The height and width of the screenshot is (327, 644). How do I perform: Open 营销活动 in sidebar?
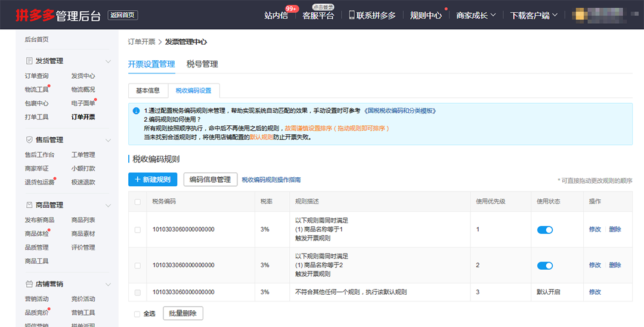pyautogui.click(x=36, y=299)
